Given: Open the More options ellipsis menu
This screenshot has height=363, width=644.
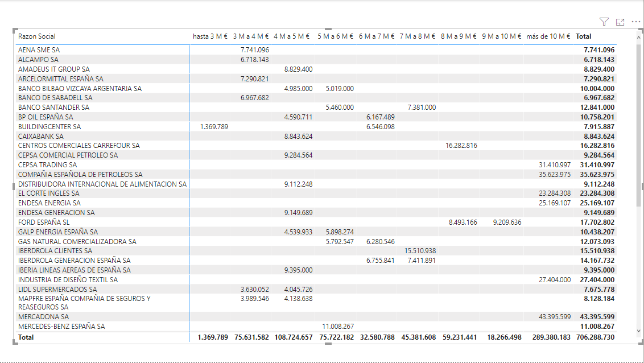Looking at the screenshot, I should [636, 22].
